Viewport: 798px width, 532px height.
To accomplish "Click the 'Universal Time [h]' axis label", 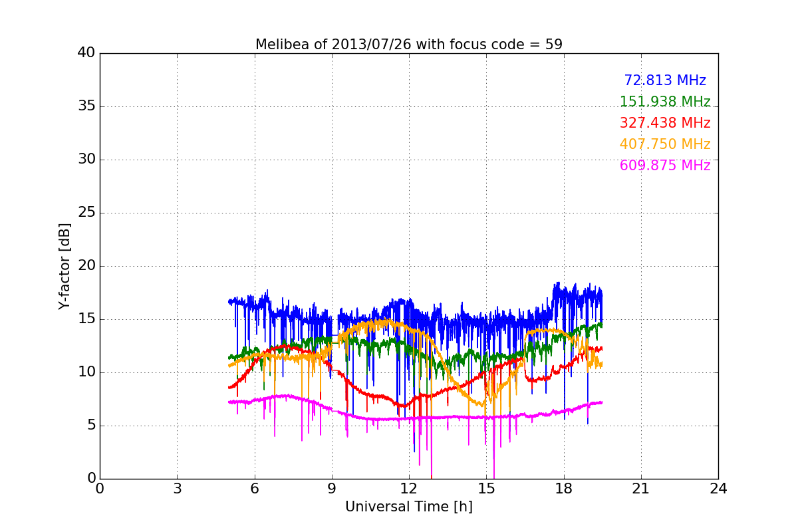I will tap(409, 507).
